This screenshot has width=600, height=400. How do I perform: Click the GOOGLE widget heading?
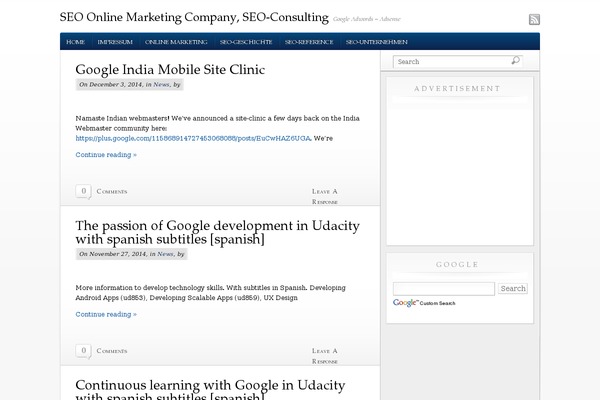tap(457, 265)
